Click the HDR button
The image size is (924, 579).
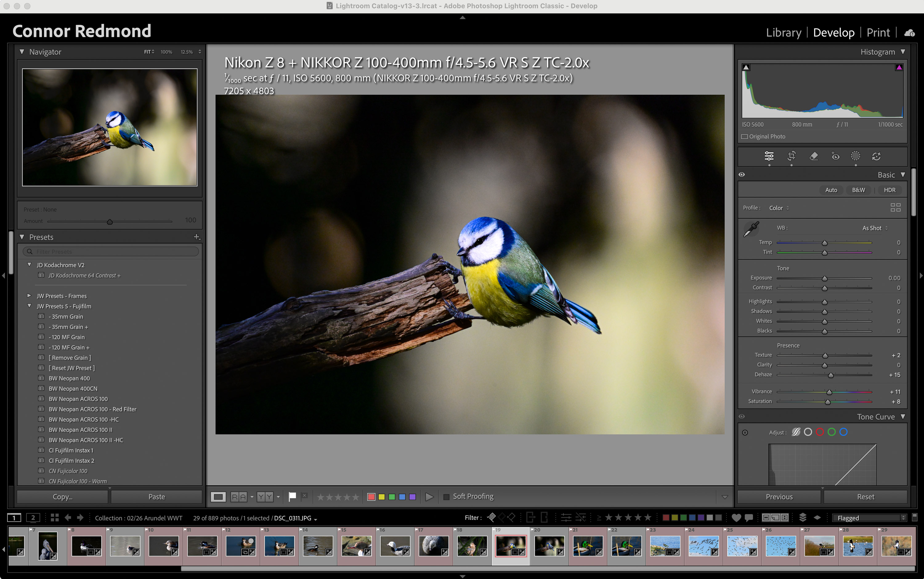tap(890, 190)
